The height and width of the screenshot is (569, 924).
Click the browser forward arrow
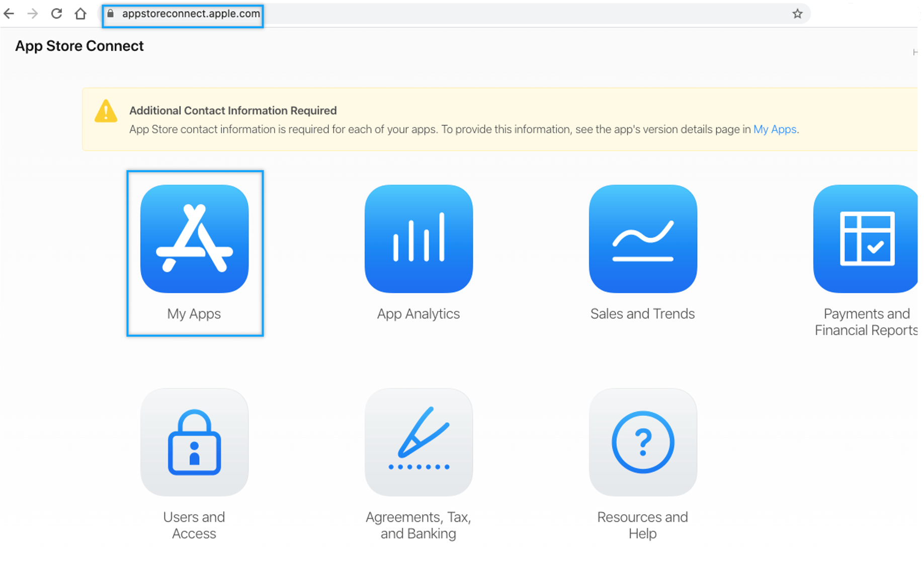point(33,14)
